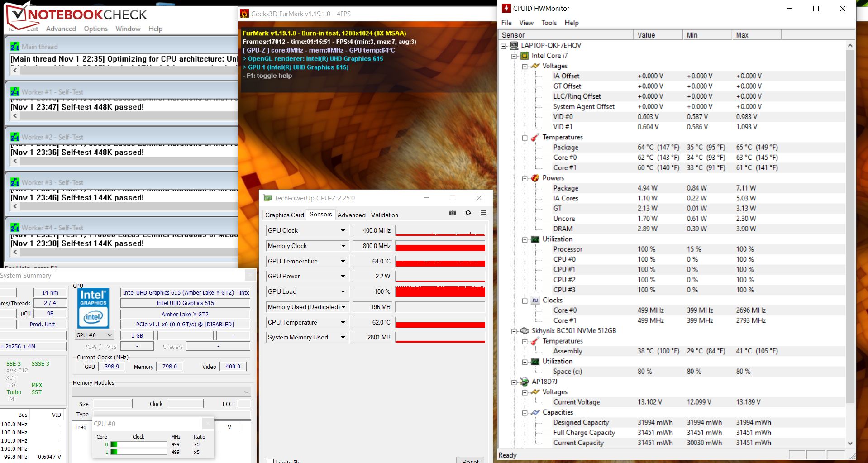Viewport: 868px width, 463px height.
Task: Open the Tools menu in HWMonitor
Action: tap(549, 23)
